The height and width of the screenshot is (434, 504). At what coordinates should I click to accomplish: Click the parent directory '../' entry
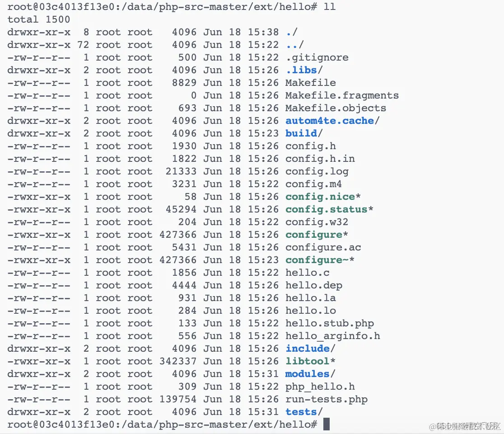[x=294, y=45]
